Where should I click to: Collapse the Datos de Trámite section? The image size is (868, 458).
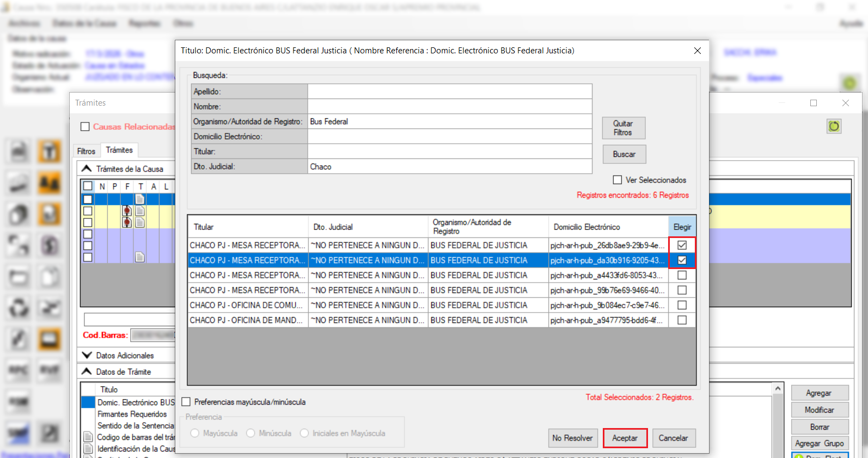[87, 371]
